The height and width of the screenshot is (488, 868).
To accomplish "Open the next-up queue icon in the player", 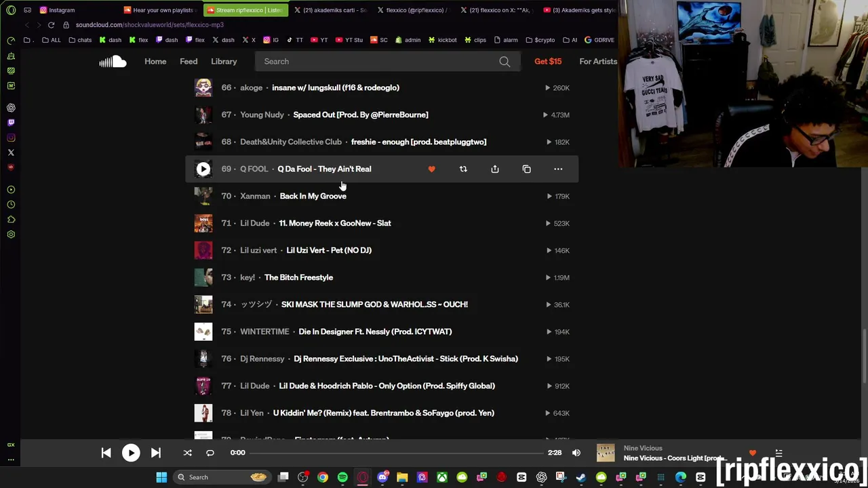I will [x=778, y=453].
